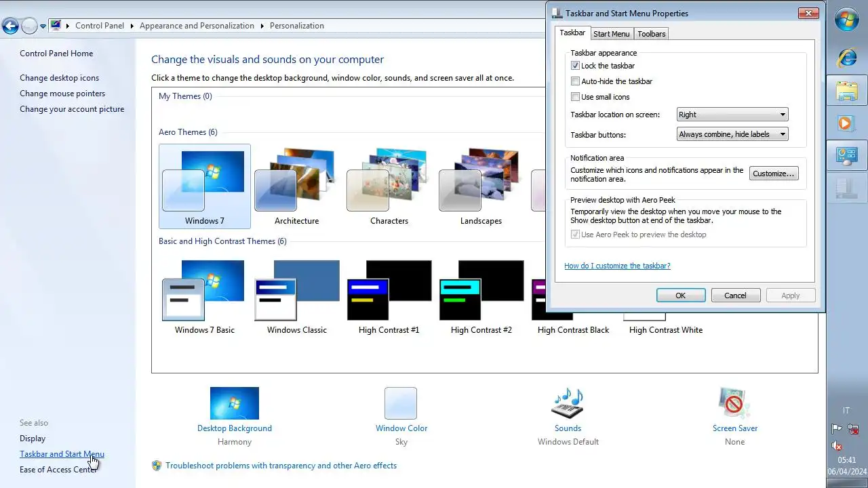The width and height of the screenshot is (868, 488).
Task: Select High Contrast #1 theme
Action: tap(389, 297)
